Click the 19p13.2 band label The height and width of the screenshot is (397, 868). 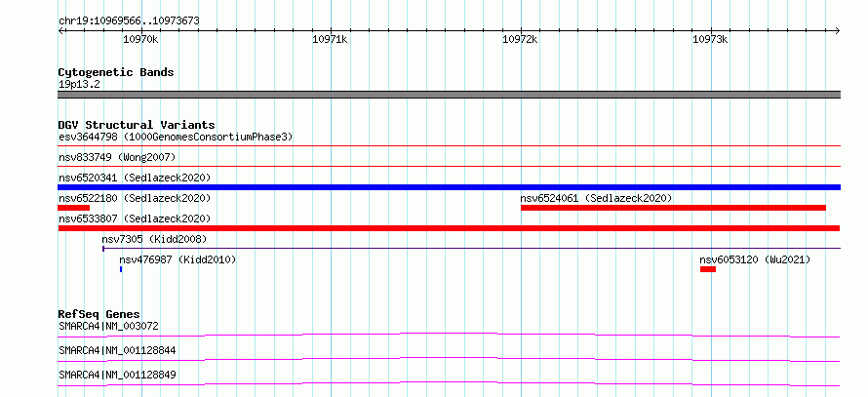tap(79, 85)
